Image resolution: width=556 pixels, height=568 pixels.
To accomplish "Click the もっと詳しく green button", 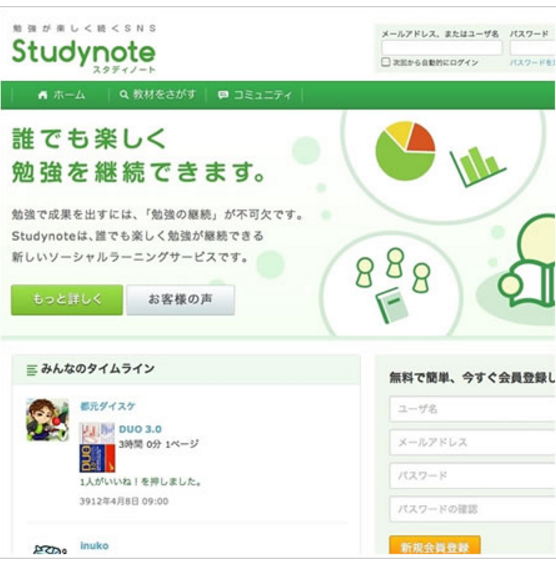I will point(67,300).
